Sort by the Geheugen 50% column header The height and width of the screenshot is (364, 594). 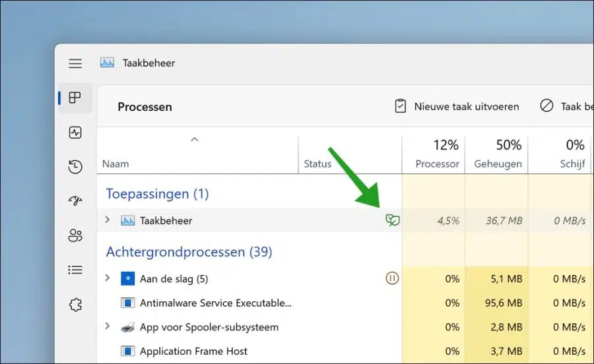pos(496,154)
